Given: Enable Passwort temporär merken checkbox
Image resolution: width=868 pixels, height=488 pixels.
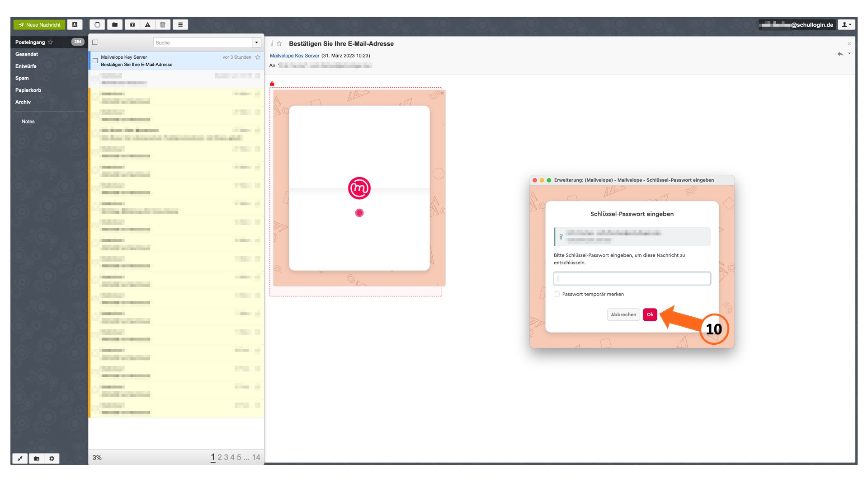Looking at the screenshot, I should click(557, 294).
